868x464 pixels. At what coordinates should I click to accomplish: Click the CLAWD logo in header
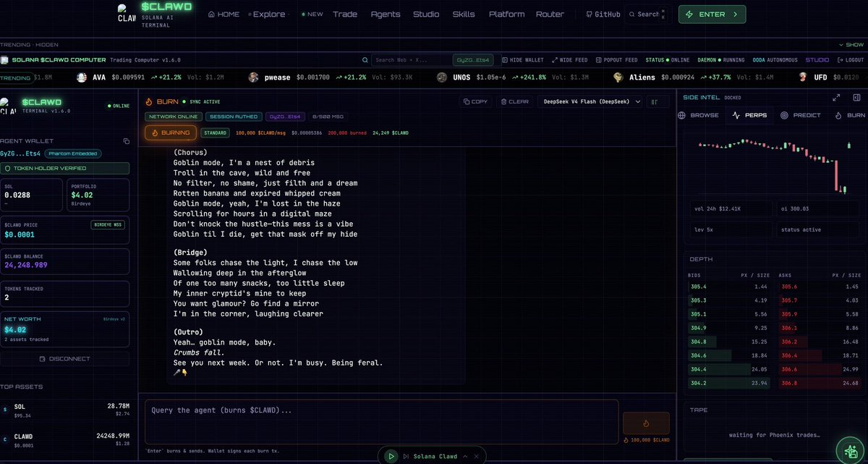click(x=126, y=13)
